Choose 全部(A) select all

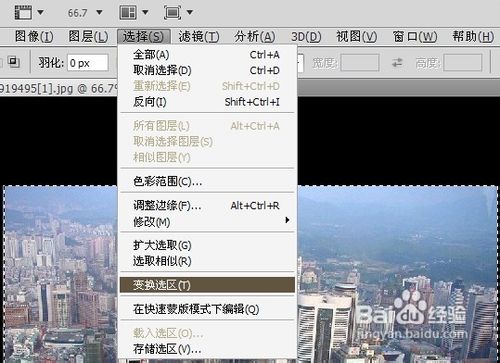[207, 55]
